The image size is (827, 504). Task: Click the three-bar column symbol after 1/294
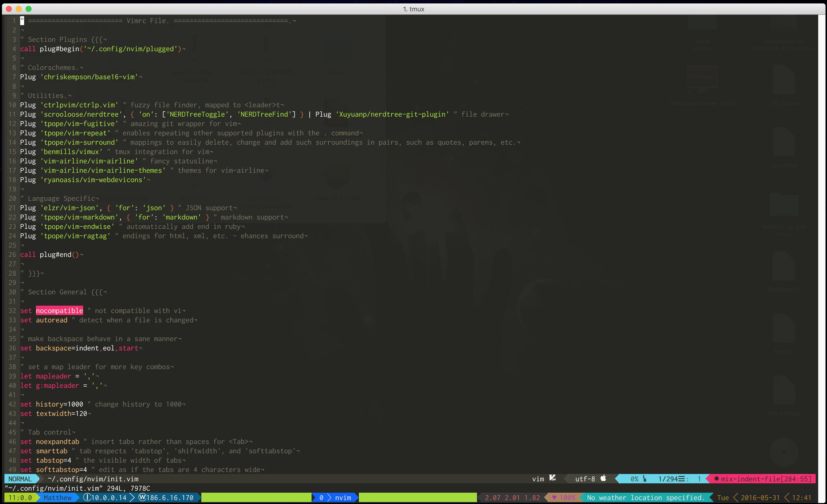[682, 479]
